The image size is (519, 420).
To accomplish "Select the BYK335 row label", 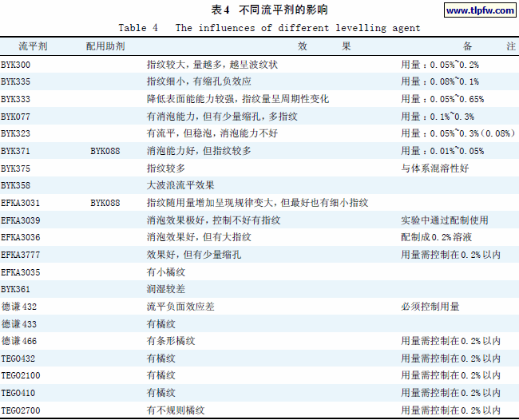I will (x=16, y=81).
